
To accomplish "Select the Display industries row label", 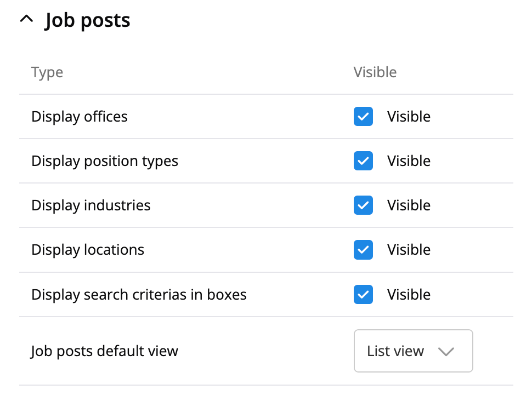I will point(91,205).
